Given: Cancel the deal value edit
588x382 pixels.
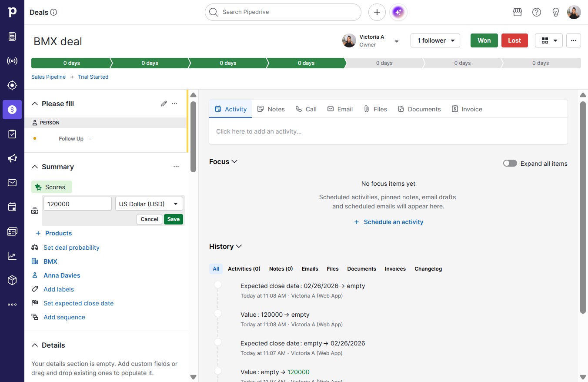Looking at the screenshot, I should pyautogui.click(x=149, y=219).
